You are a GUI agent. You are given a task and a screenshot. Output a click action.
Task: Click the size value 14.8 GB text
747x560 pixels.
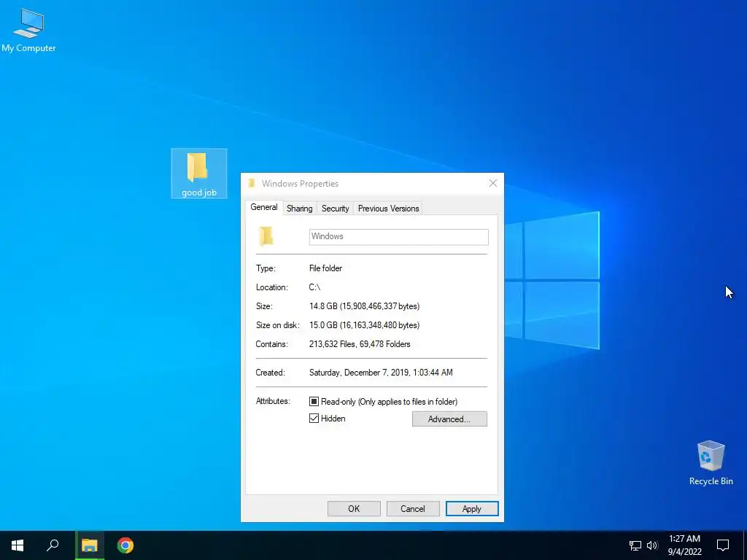pyautogui.click(x=365, y=306)
